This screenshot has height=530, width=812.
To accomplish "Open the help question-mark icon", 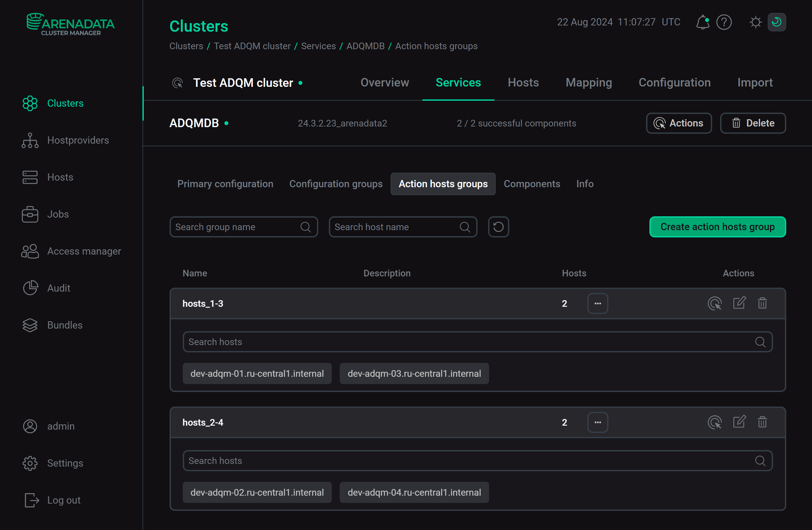I will pos(724,22).
